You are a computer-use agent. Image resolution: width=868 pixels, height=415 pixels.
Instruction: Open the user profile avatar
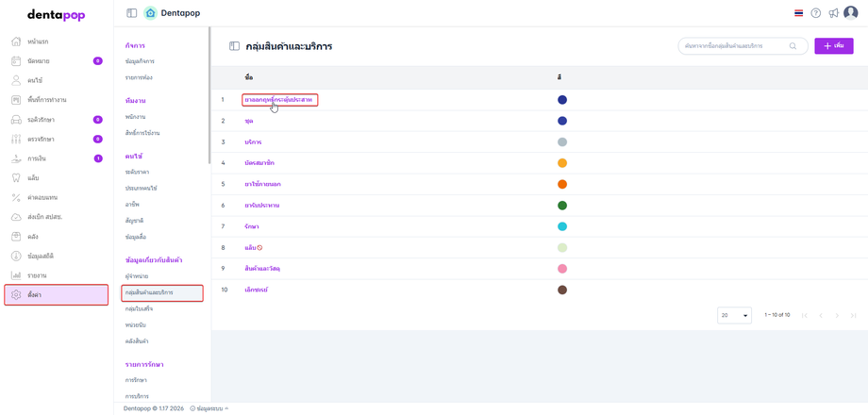point(851,13)
